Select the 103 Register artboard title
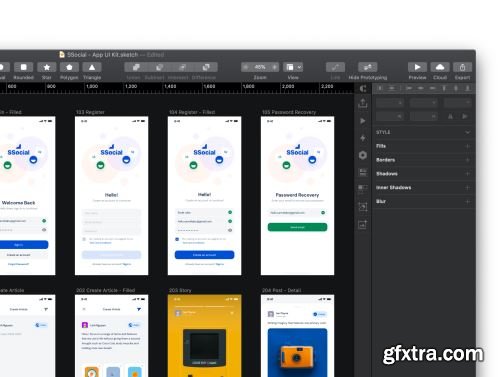This screenshot has width=500, height=377. click(x=90, y=112)
